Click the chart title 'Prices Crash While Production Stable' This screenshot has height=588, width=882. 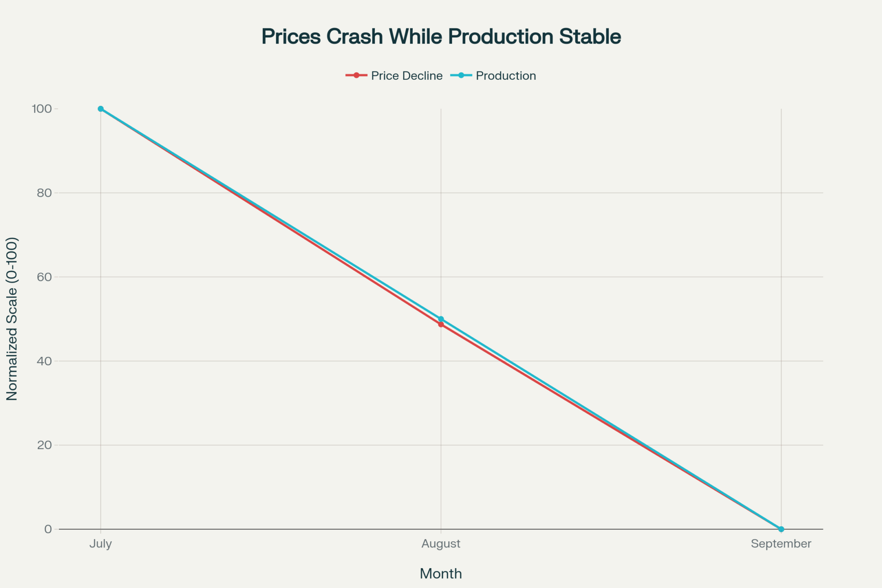(x=441, y=37)
